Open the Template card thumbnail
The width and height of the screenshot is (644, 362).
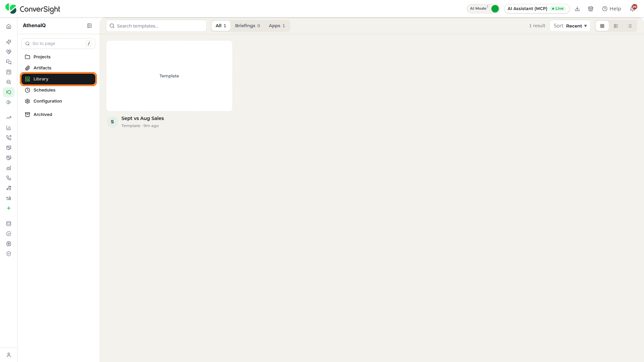point(169,76)
